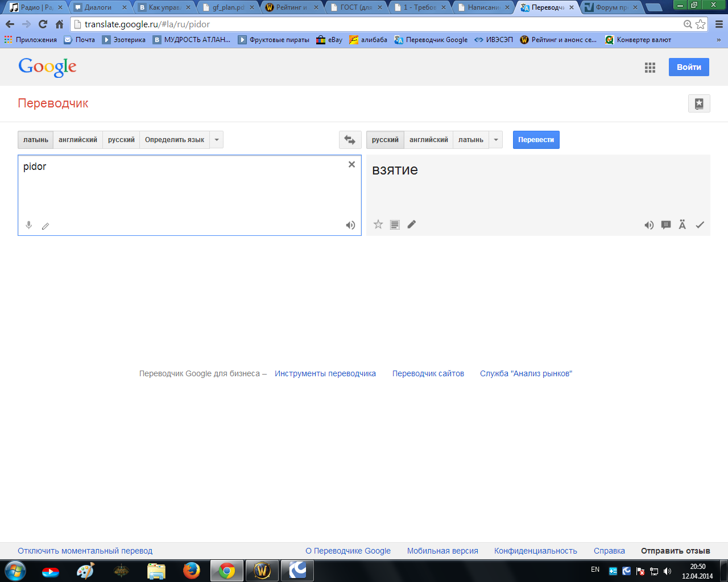Open Конвертер валют bookmark
The image size is (728, 582).
pos(638,40)
